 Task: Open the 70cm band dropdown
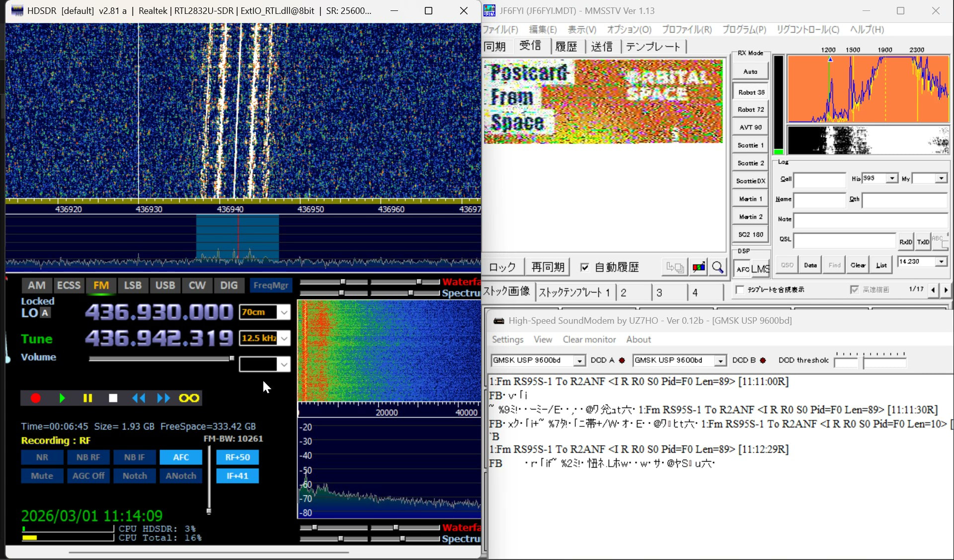[x=284, y=312]
